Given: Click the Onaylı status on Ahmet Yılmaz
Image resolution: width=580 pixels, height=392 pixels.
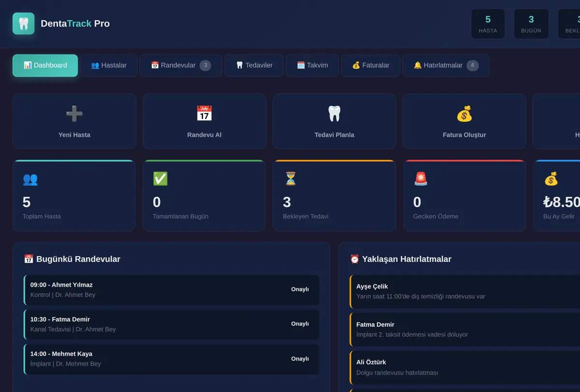Looking at the screenshot, I should click(300, 289).
